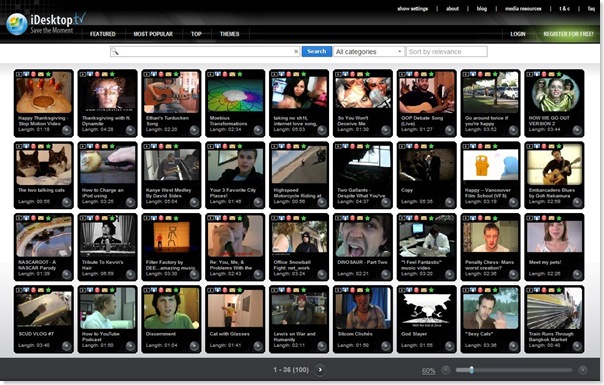Click the green star on SCUD VLOG #7 card
The image size is (604, 385).
click(48, 290)
